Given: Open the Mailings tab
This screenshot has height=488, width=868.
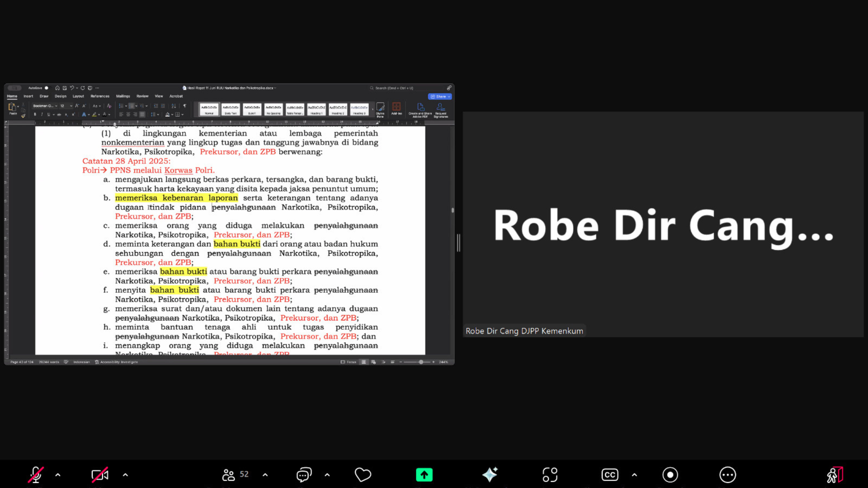Looking at the screenshot, I should coord(123,96).
